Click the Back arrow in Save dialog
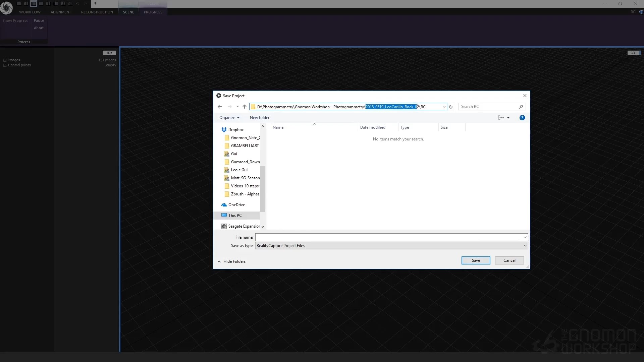The height and width of the screenshot is (362, 644). pos(220,107)
